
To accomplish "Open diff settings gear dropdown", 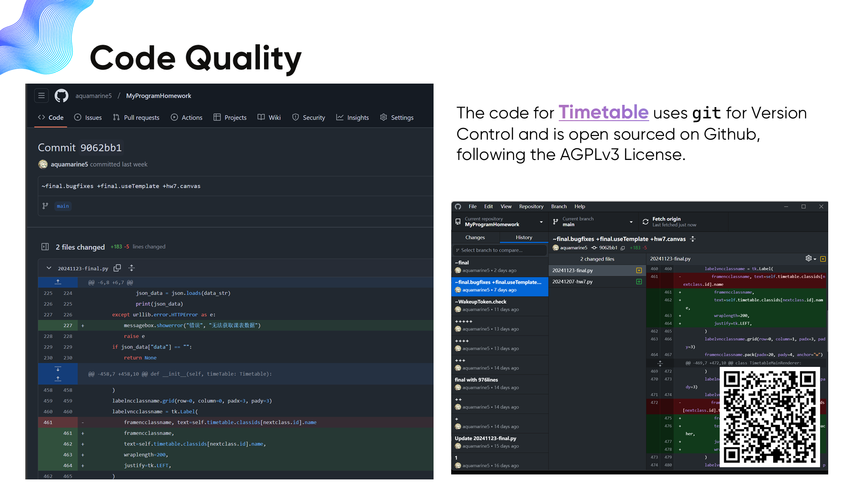I will click(810, 258).
